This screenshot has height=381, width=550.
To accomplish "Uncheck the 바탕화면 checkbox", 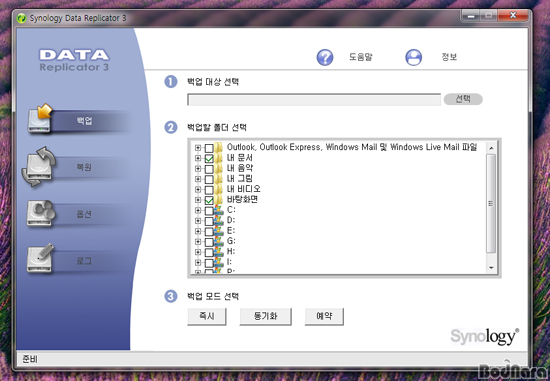I will click(x=209, y=200).
